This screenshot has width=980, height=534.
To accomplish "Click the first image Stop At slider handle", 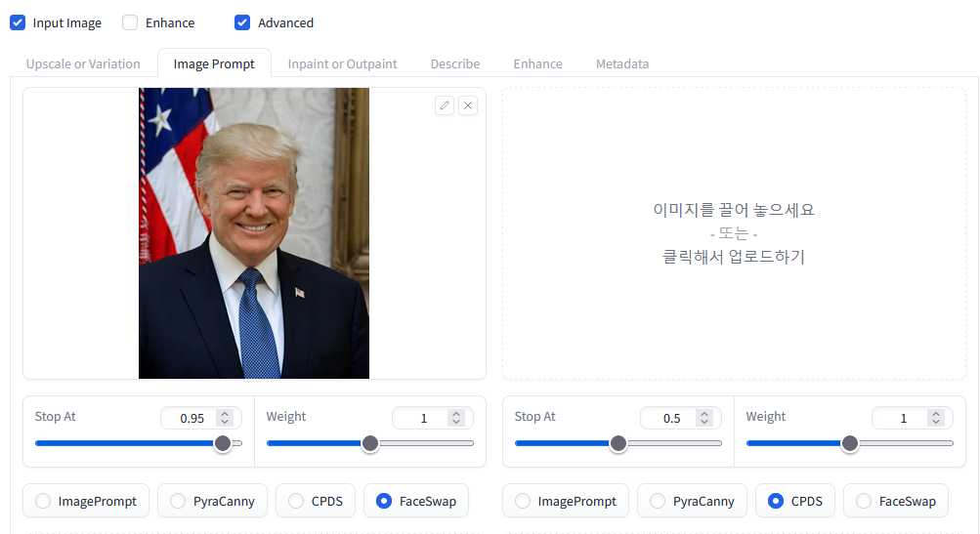I will [223, 443].
